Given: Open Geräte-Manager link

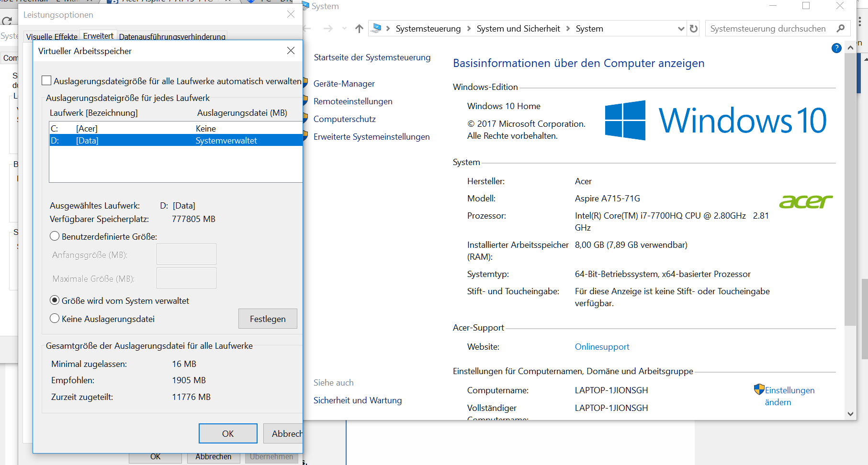Looking at the screenshot, I should (344, 84).
